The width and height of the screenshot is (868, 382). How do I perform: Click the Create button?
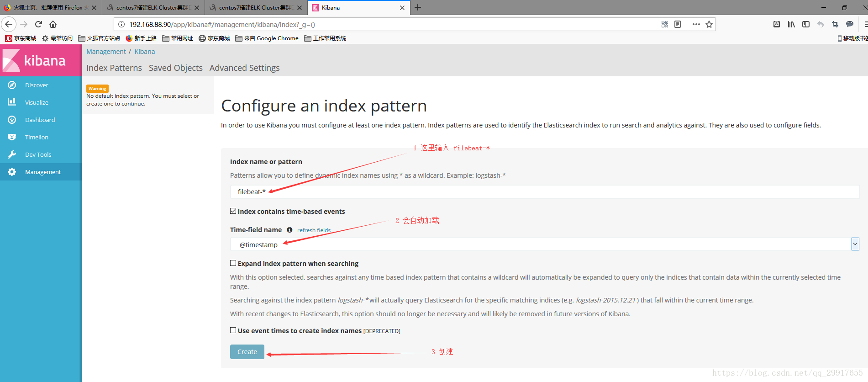(x=247, y=352)
